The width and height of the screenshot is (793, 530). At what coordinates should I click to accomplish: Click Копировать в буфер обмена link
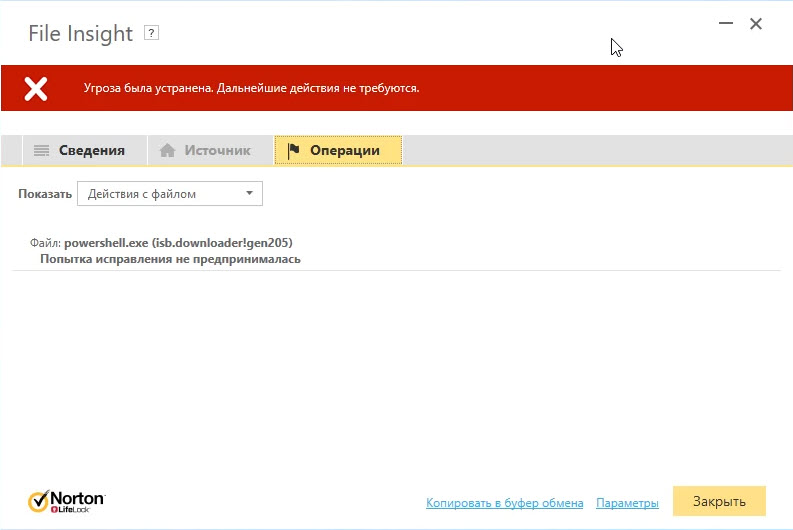504,503
